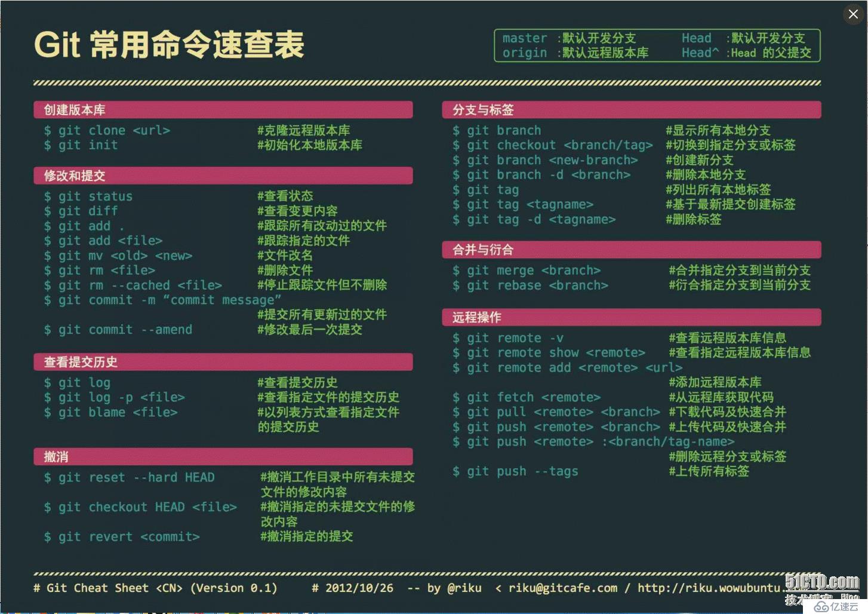Viewport: 868px width, 614px height.
Task: Click the '#克隆远程版本库' comment
Action: coord(304,130)
